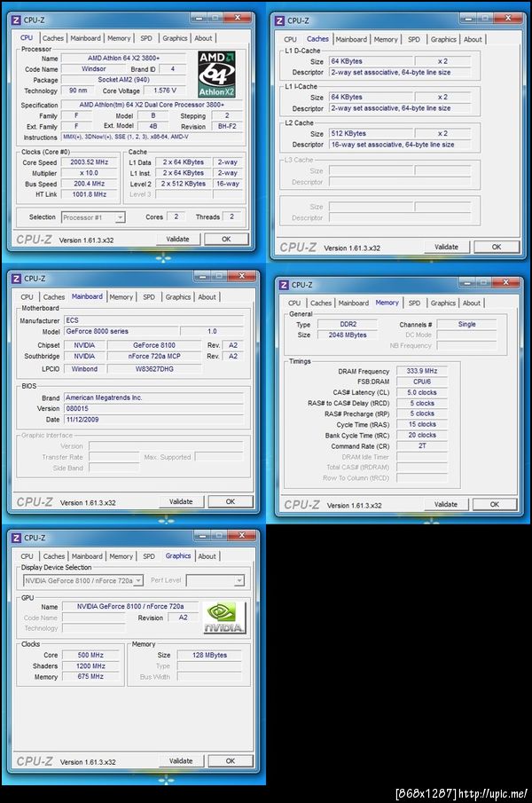The height and width of the screenshot is (803, 532).
Task: Minimize the Caches tab window
Action: (x=468, y=18)
